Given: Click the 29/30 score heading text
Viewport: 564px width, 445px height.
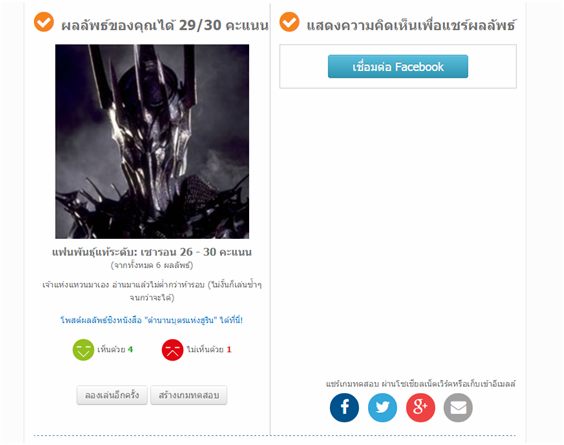Looking at the screenshot, I should coord(165,25).
